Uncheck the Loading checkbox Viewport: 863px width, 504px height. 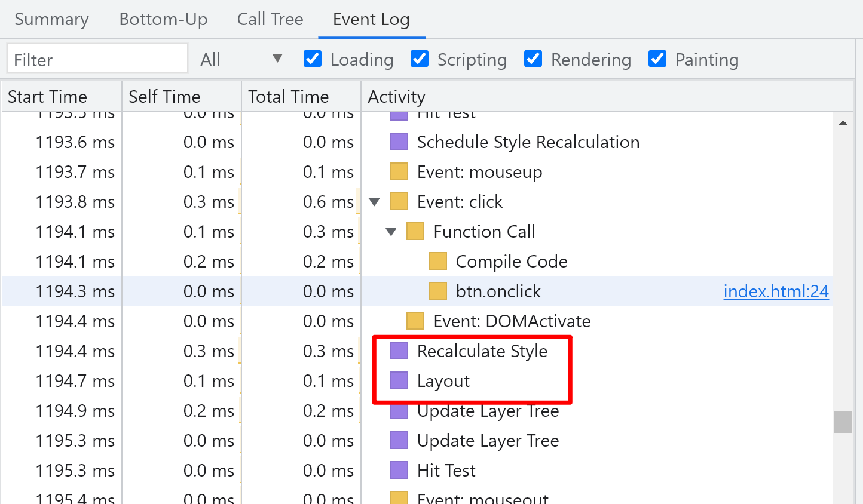313,59
